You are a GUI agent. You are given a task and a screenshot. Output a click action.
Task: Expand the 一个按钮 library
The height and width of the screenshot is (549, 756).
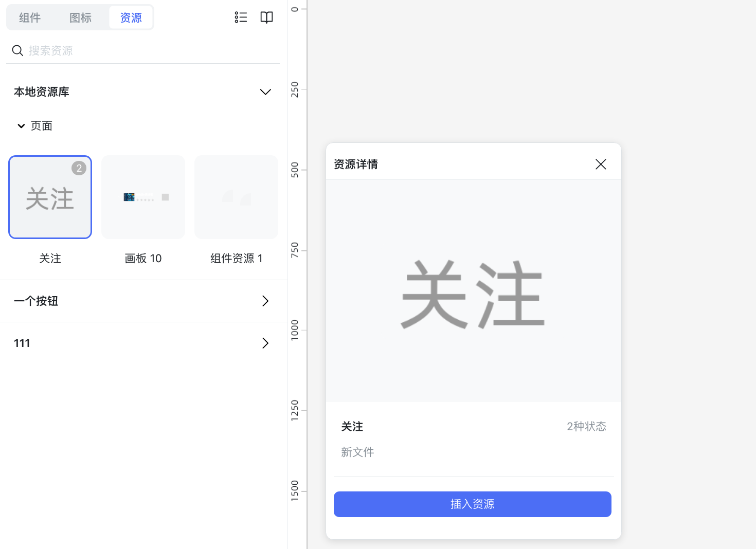coord(265,301)
